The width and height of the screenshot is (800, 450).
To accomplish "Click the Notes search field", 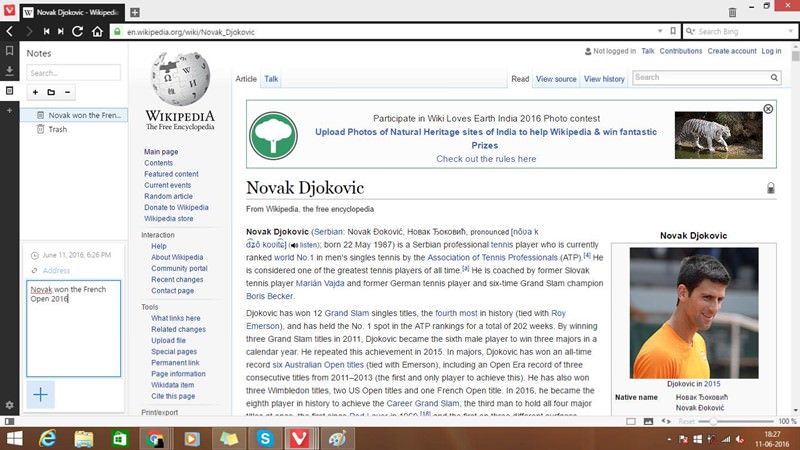I will [x=73, y=73].
